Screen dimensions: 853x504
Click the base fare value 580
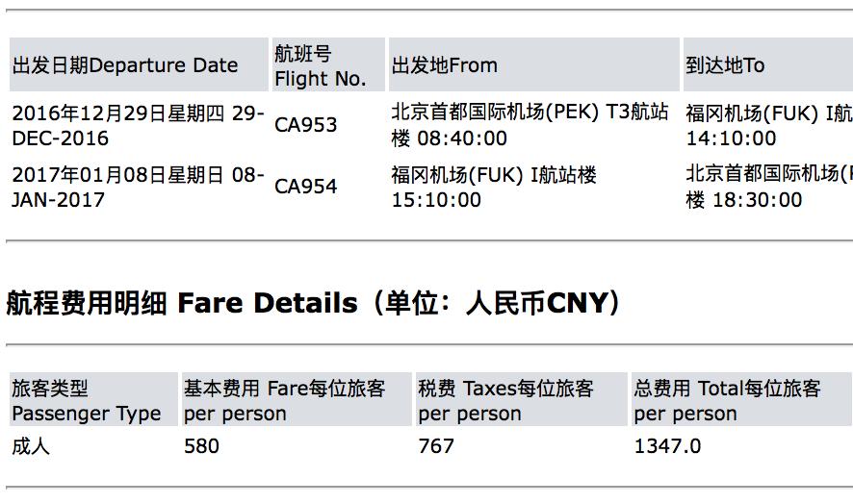201,446
